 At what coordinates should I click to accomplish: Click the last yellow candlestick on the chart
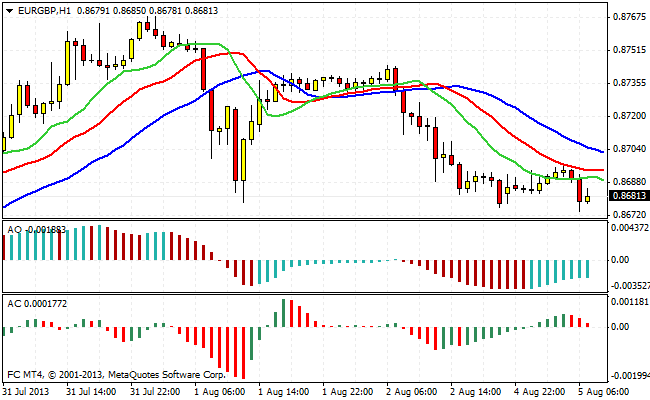pos(587,199)
